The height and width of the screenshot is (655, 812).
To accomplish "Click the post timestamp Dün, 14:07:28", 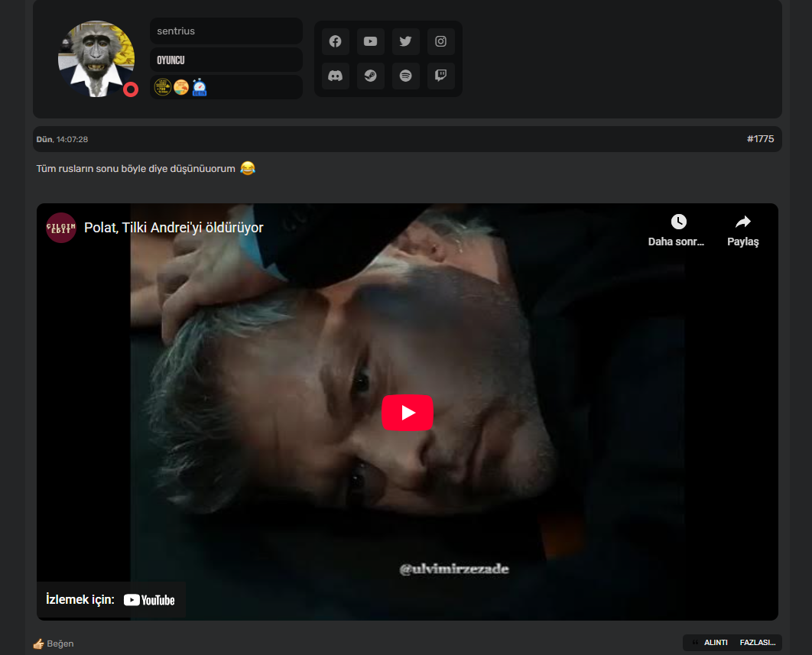I will click(62, 139).
